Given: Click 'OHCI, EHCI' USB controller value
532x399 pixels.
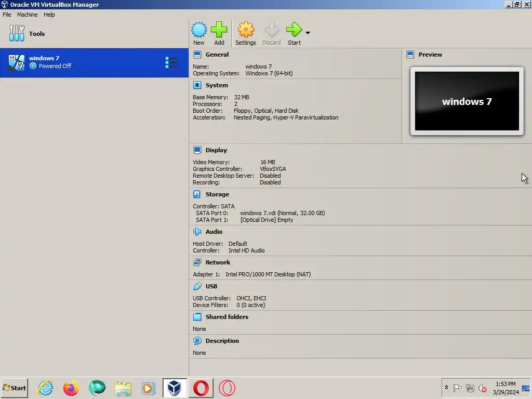Looking at the screenshot, I should pos(251,298).
